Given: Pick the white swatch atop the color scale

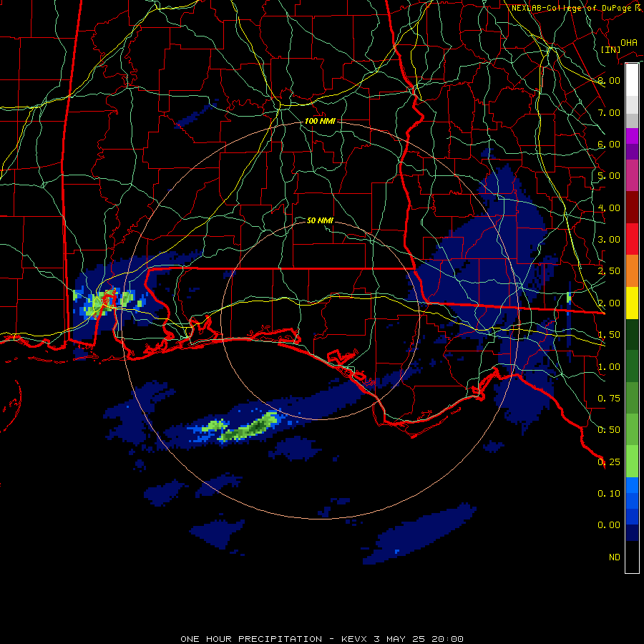Looking at the screenshot, I should click(632, 79).
